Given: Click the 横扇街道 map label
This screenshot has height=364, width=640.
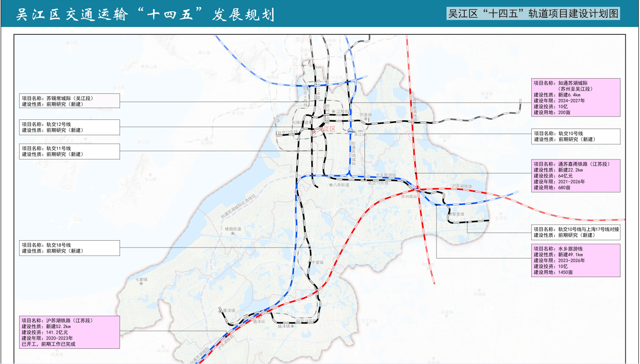Looking at the screenshot, I should (233, 229).
